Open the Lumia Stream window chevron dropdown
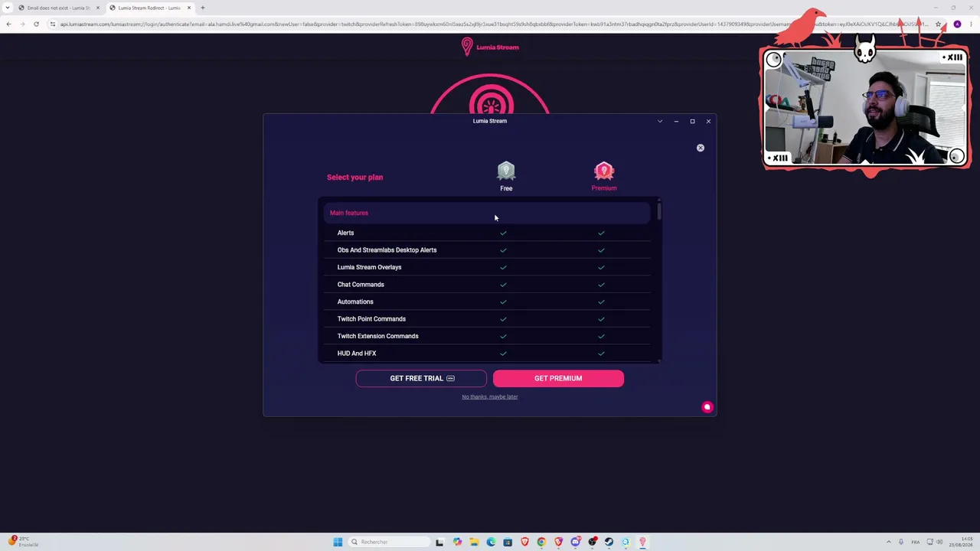980x551 pixels. (x=660, y=121)
